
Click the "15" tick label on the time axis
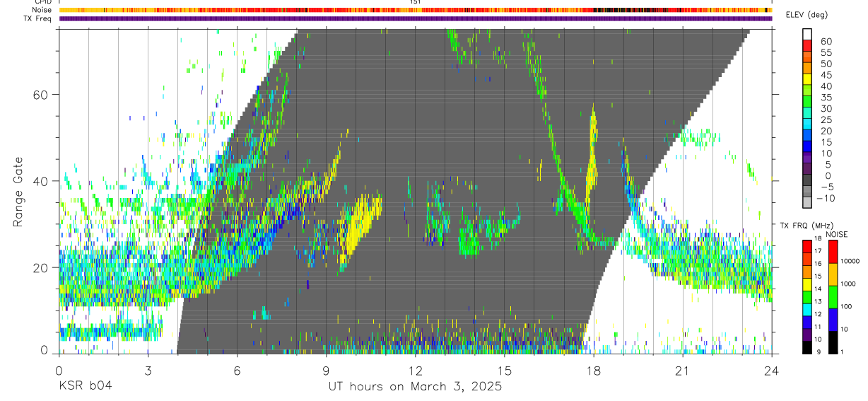pos(504,371)
